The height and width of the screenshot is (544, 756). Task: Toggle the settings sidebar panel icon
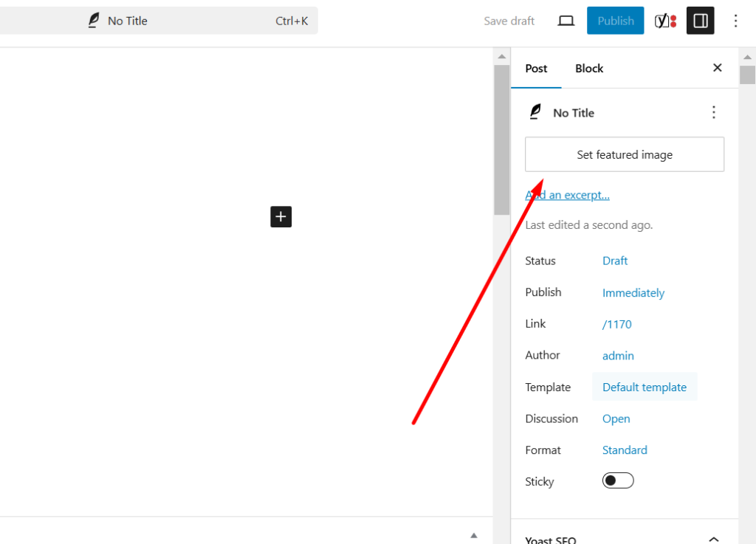701,21
